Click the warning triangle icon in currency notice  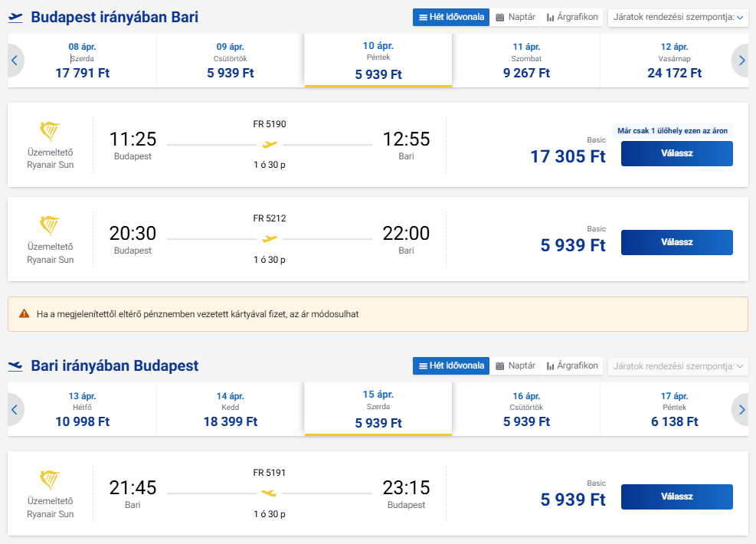coord(25,314)
